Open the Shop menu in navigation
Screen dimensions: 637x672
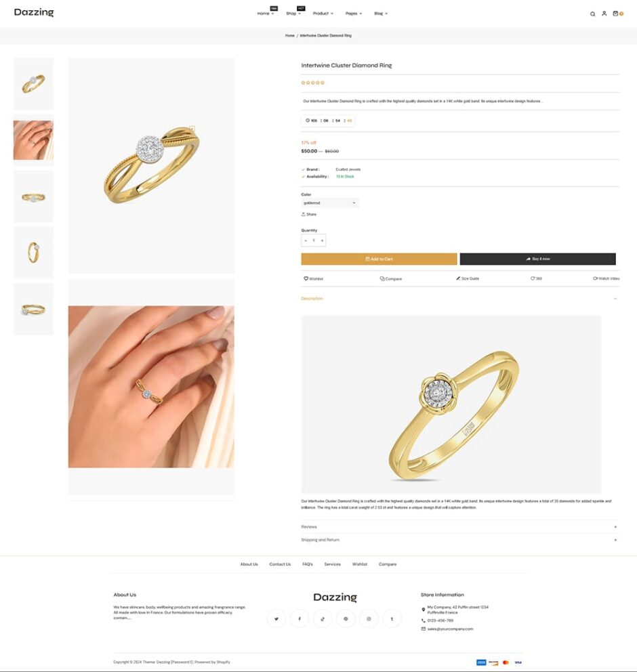[293, 14]
